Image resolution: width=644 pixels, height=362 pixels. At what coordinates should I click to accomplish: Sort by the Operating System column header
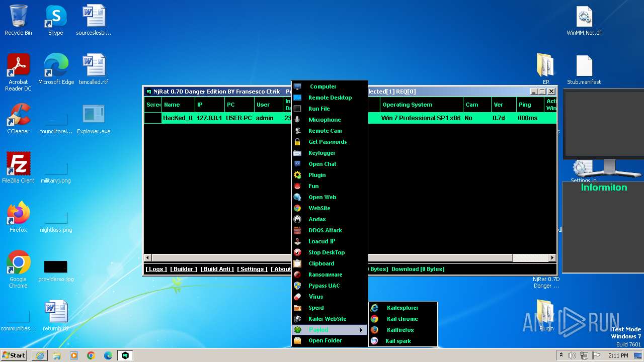(x=421, y=105)
